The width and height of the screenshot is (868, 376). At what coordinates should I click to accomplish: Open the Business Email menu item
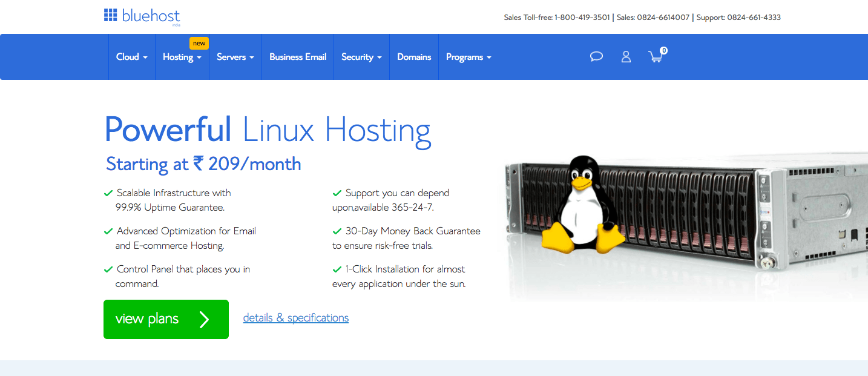298,57
